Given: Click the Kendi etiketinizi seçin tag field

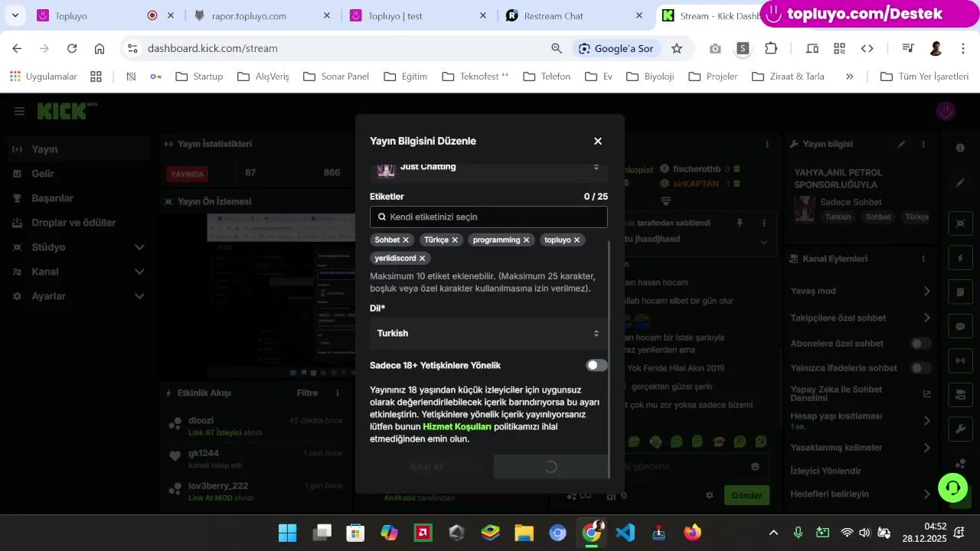Looking at the screenshot, I should (x=488, y=217).
